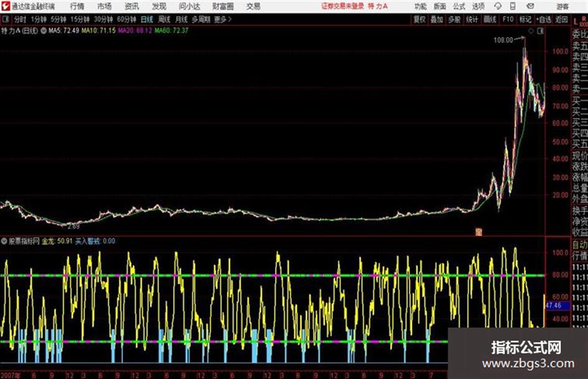
Task: Select the 多周期 multi-period tab
Action: [201, 19]
